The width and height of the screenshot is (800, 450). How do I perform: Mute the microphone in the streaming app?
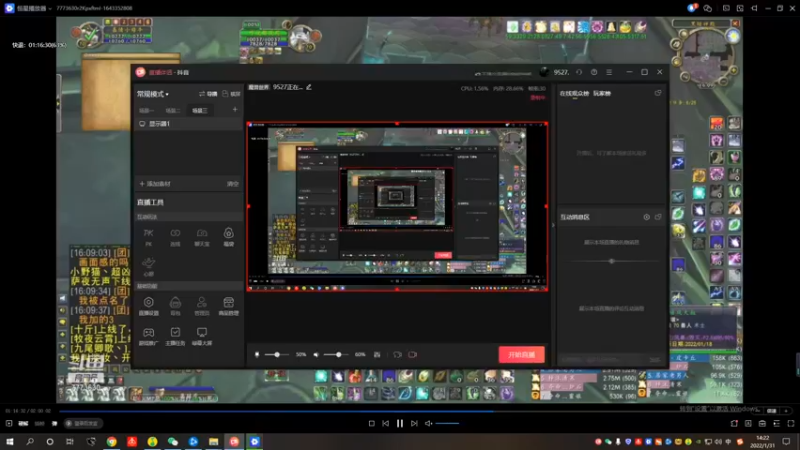(257, 355)
